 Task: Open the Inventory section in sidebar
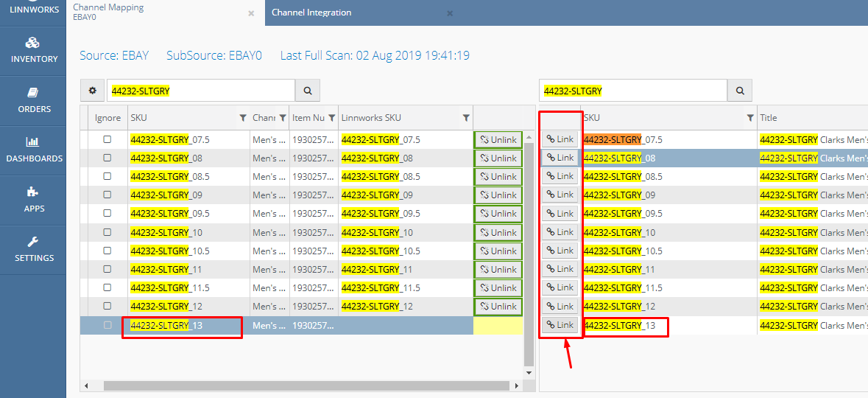coord(33,50)
